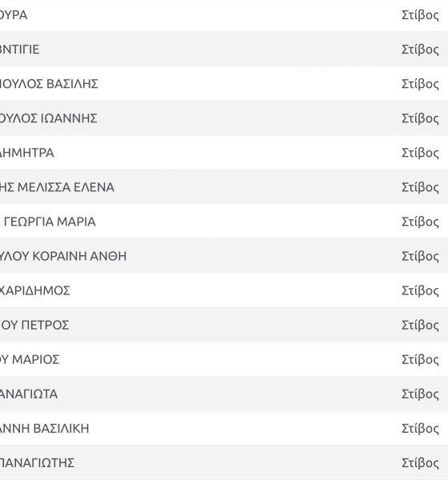Open the ΟΥΛΟΣ ΙΩΑΝΝΗΣ entry
This screenshot has width=448, height=480.
point(48,118)
